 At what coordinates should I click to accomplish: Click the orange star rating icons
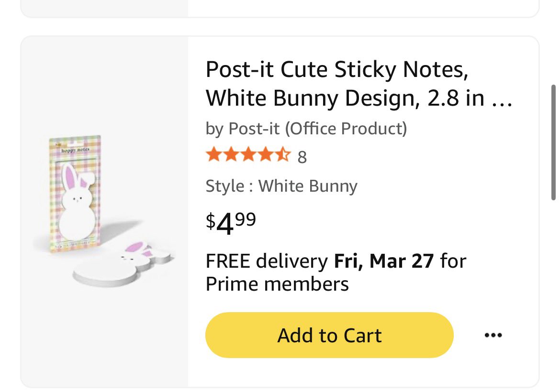(x=248, y=155)
